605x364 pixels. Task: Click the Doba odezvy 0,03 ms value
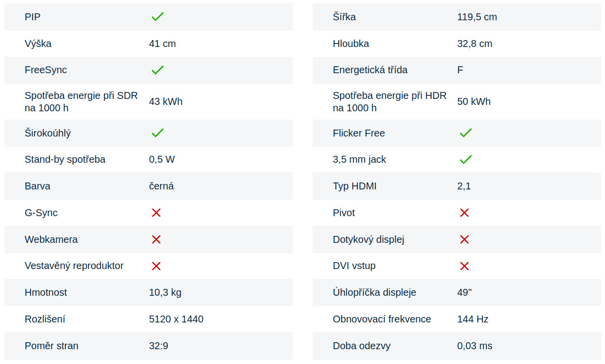[x=474, y=346]
